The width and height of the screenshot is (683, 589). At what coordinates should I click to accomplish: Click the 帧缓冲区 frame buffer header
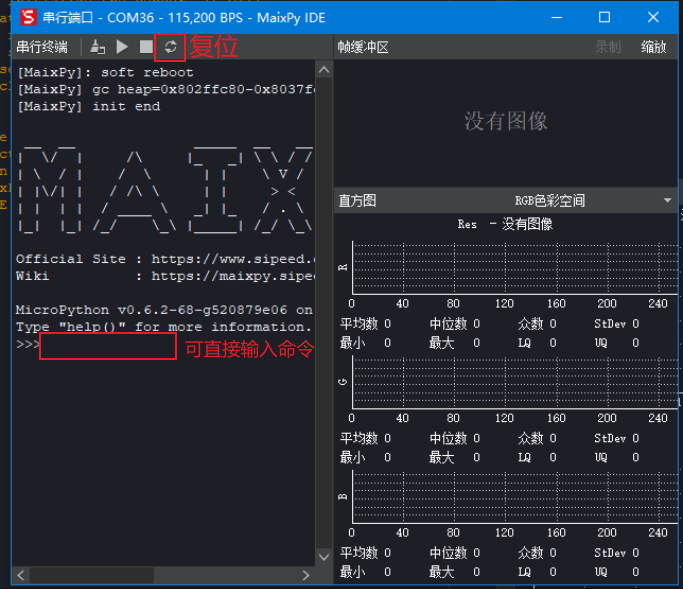coord(363,47)
